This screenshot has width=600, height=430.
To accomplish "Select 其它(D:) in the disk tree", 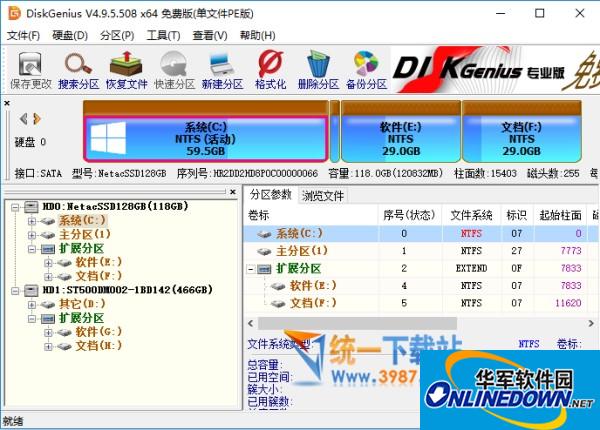I will pyautogui.click(x=82, y=304).
